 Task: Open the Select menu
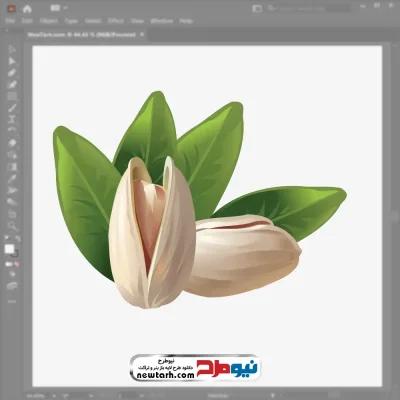[x=93, y=21]
